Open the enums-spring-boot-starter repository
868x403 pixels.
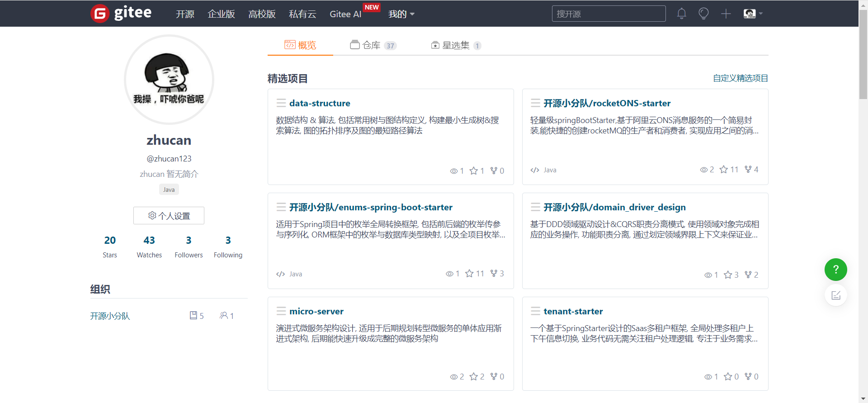(371, 207)
